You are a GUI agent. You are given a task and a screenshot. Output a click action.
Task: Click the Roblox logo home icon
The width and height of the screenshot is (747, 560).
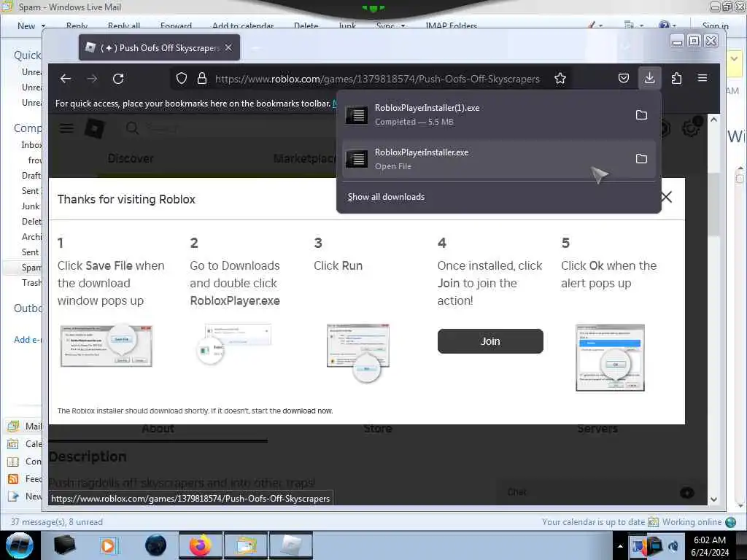(95, 128)
